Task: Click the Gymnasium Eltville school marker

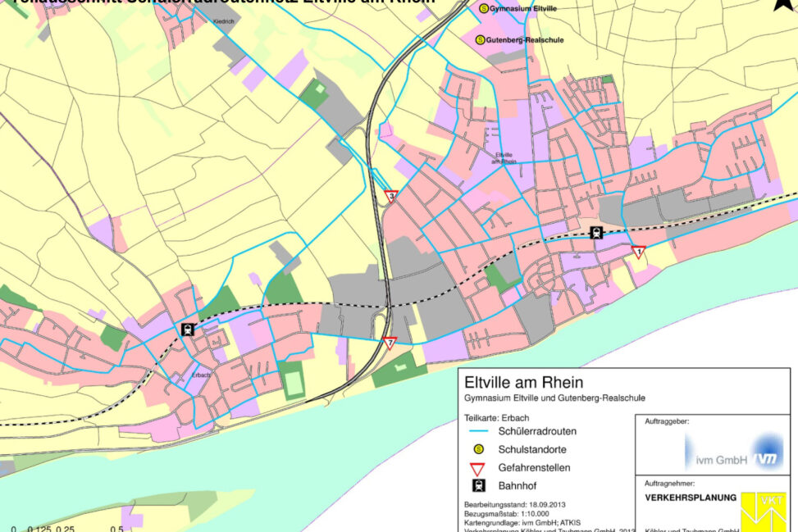Action: point(483,8)
